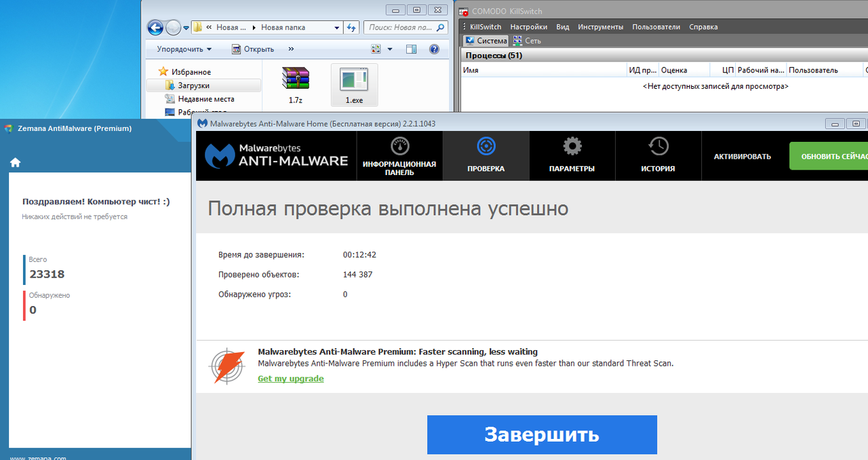Click the www.zemana.com link
The width and height of the screenshot is (868, 460).
click(38, 458)
